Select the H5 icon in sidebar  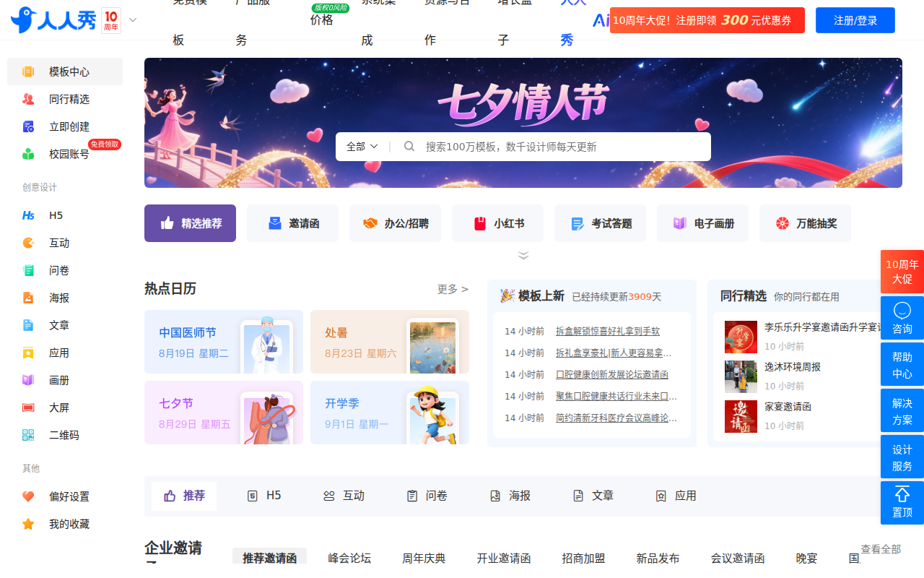point(28,215)
